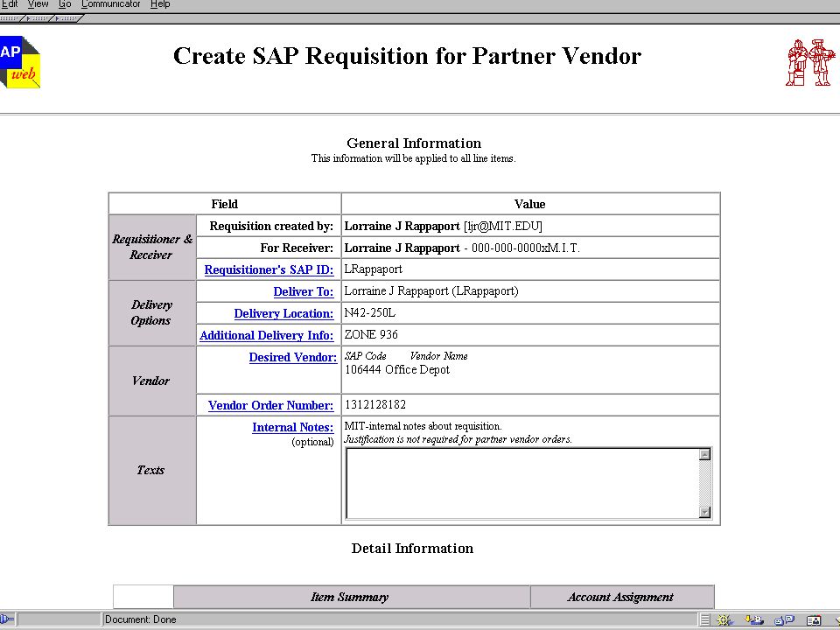
Task: Click 'Lorraine J Rappaport (LRappaport)' deliver-to value
Action: pyautogui.click(x=431, y=291)
